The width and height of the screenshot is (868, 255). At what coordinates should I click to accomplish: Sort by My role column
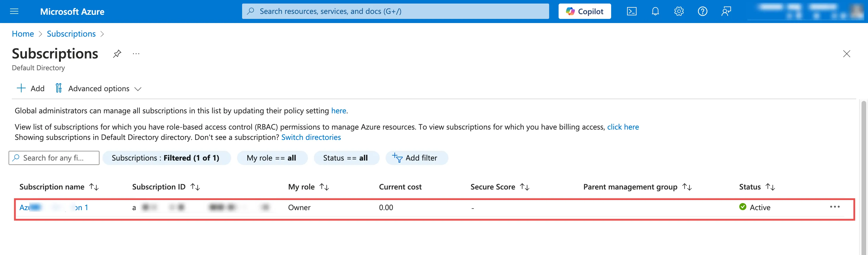tap(308, 187)
